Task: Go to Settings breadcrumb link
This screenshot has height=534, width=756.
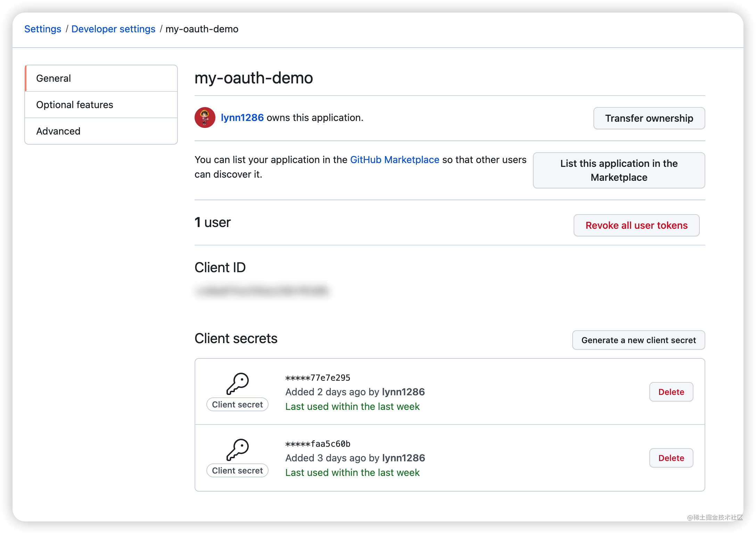Action: tap(43, 29)
